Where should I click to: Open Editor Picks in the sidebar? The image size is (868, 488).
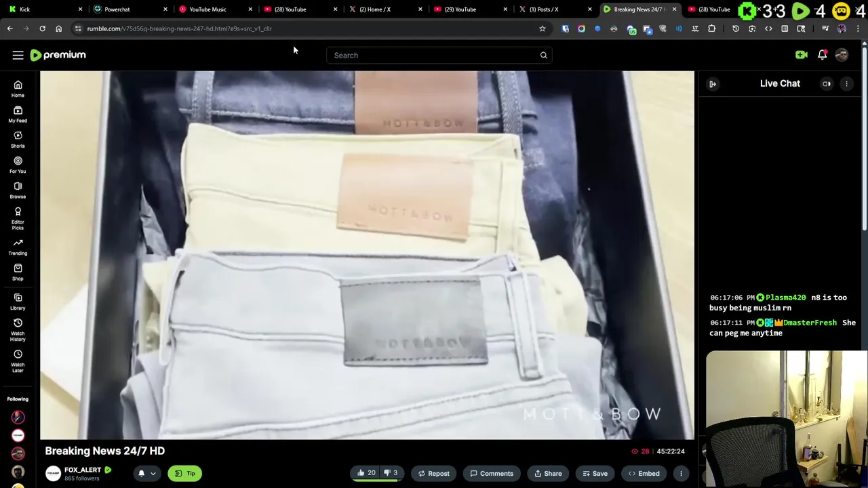coord(18,218)
